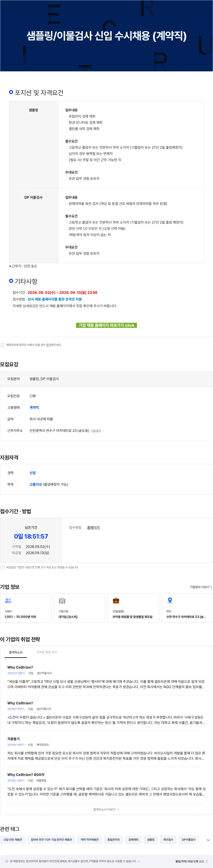Switch to 인적성·면접 후기 tab
213x868 pixels.
pyautogui.click(x=47, y=652)
